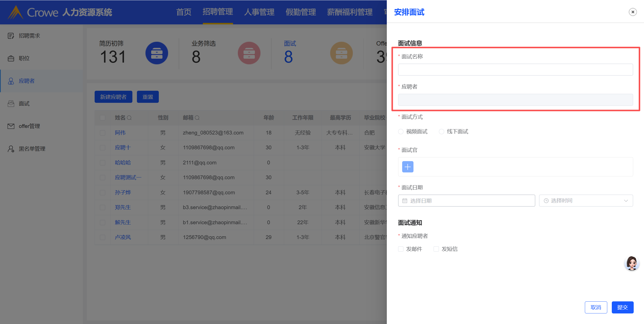Click the 面试名称 text field

(x=515, y=70)
